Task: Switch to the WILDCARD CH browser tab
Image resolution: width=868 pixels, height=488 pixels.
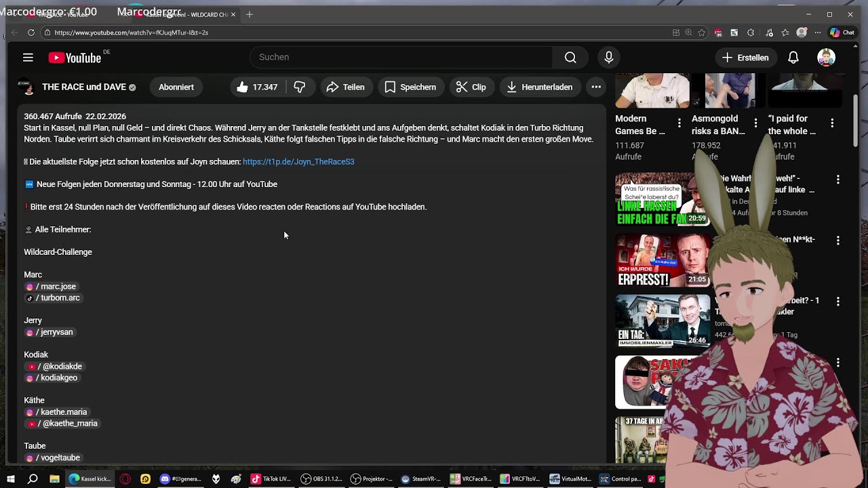Action: pos(183,14)
